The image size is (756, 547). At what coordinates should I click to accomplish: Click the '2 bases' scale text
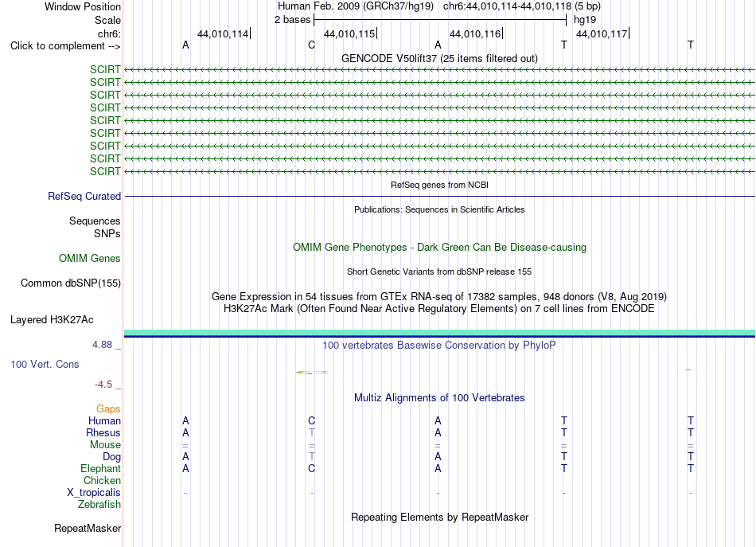292,20
